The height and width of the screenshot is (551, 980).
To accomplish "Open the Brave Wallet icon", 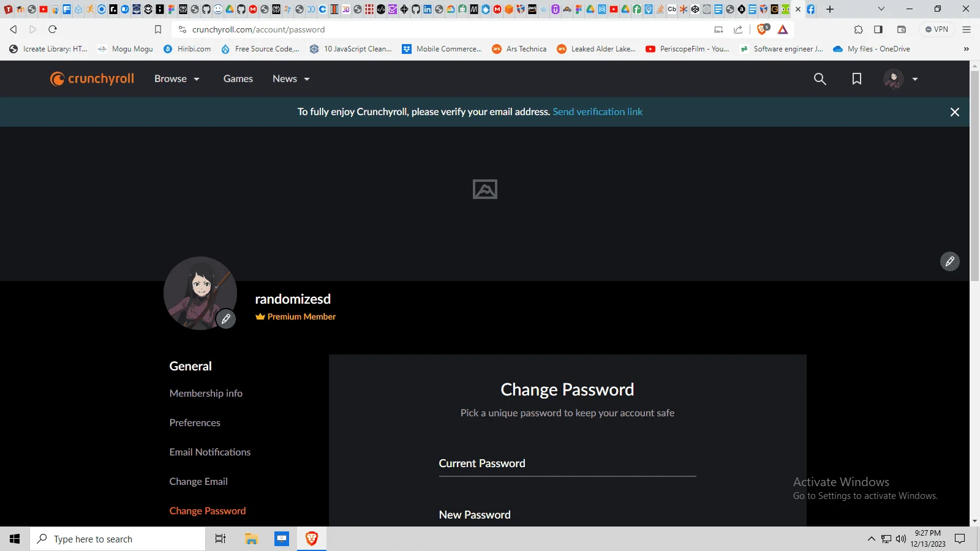I will click(902, 29).
